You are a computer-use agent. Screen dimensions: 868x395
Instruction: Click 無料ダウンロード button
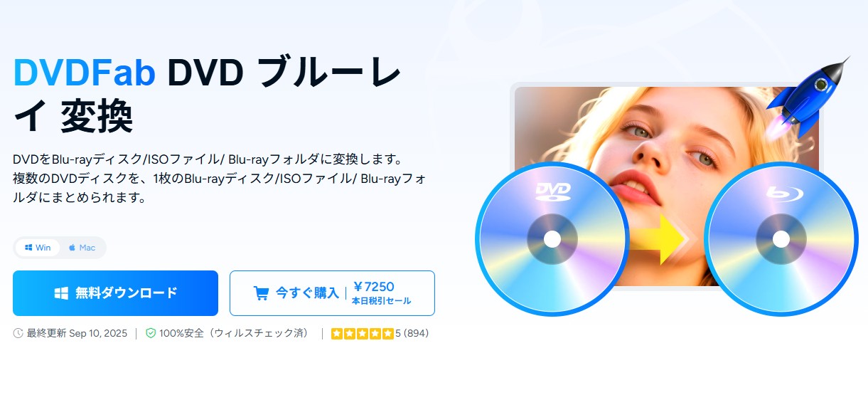[x=115, y=293]
